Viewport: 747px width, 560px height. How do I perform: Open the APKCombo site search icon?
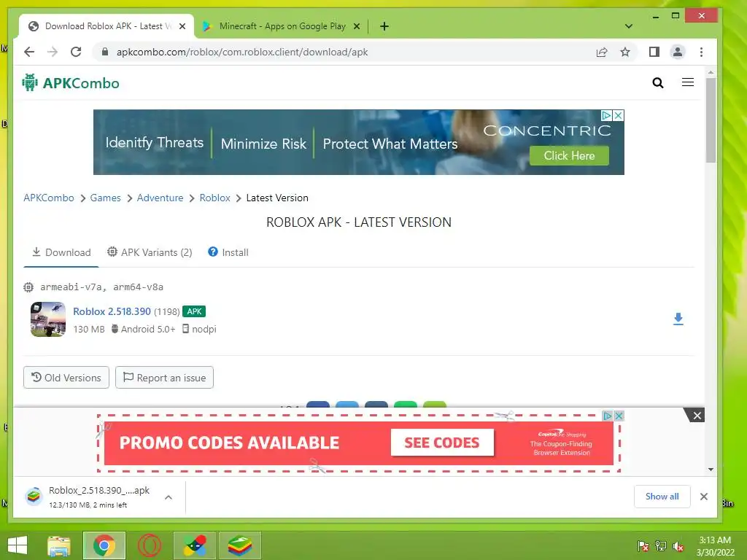[657, 83]
